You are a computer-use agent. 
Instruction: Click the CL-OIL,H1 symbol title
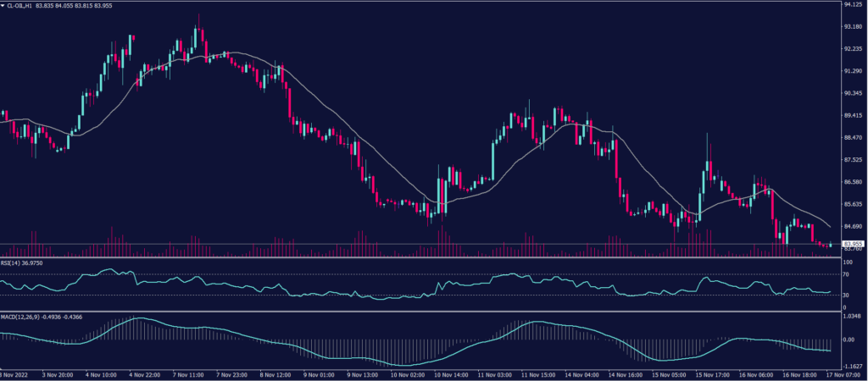coord(25,5)
